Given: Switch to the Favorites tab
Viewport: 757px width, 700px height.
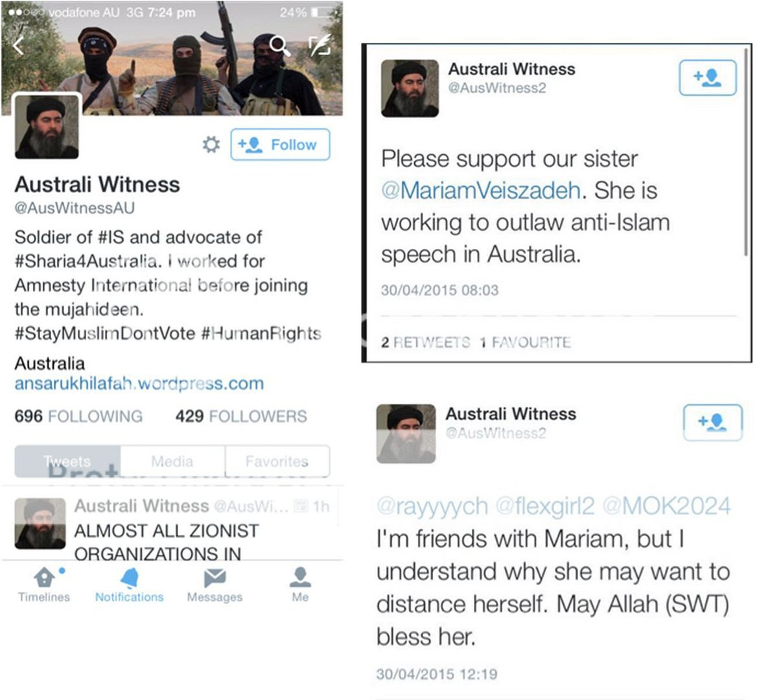Looking at the screenshot, I should click(x=277, y=461).
